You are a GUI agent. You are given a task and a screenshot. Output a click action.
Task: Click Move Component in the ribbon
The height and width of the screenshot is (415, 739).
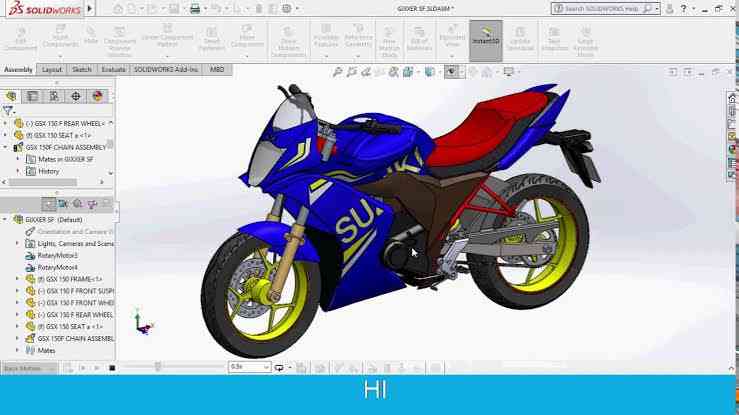point(247,38)
